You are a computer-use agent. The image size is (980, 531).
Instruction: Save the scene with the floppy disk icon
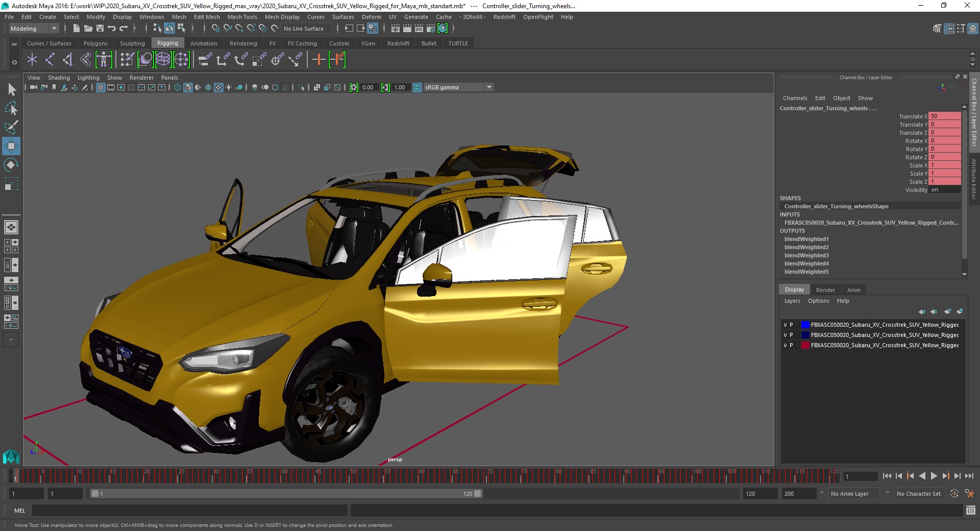pos(100,29)
